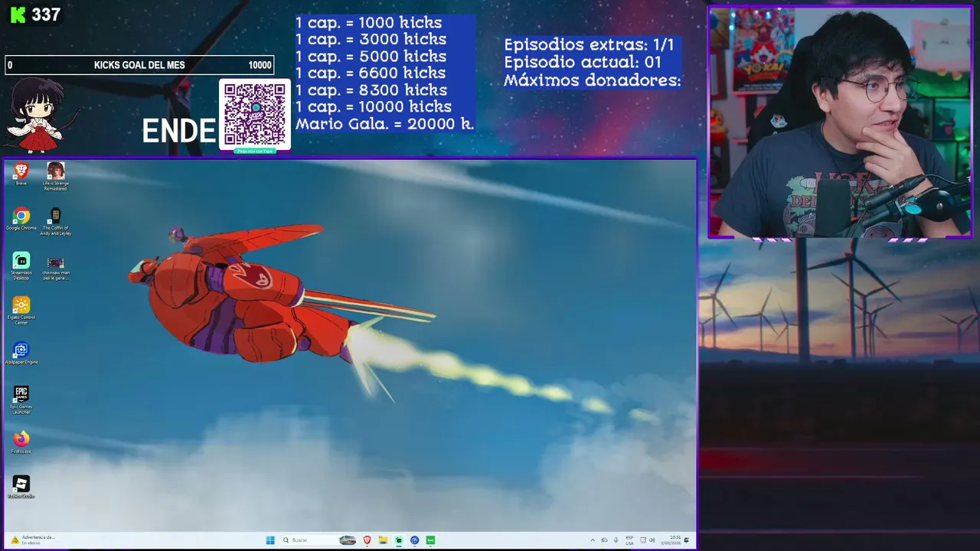Open the blue round app in taskbar
The width and height of the screenshot is (980, 551).
pos(414,540)
